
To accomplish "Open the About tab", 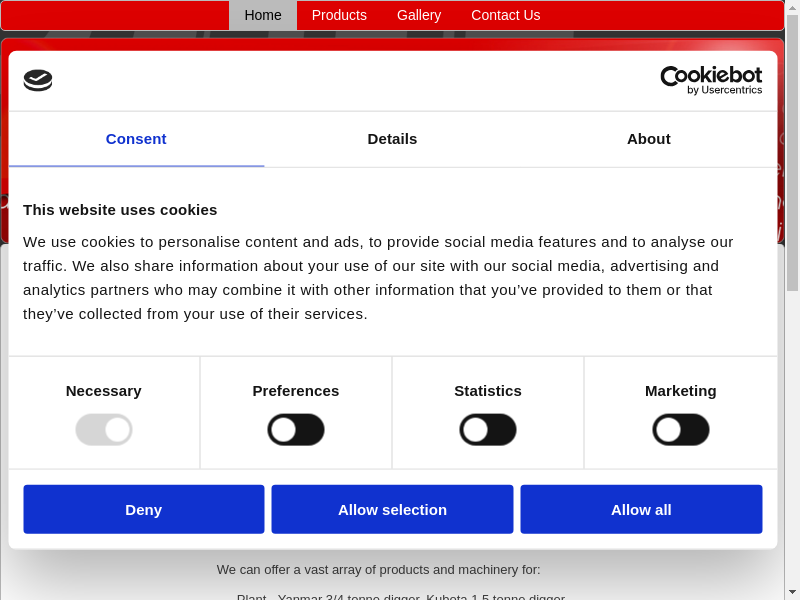I will [648, 139].
